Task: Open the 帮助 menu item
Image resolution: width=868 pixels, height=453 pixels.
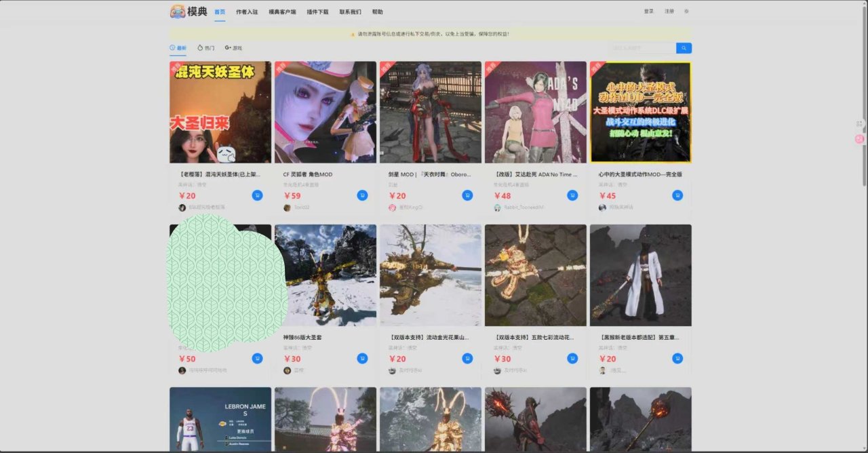Action: [378, 12]
